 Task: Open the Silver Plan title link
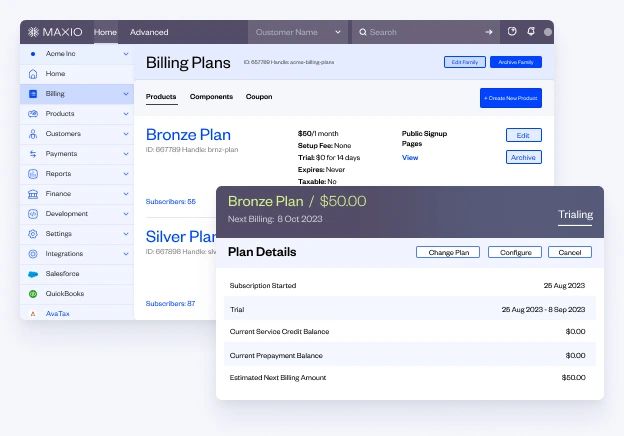point(181,237)
